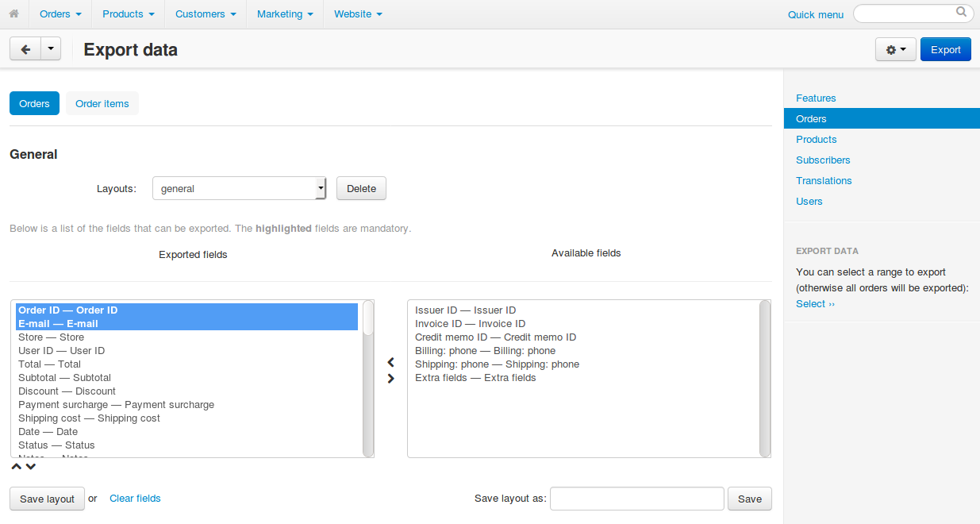Click the blue Export button

point(946,49)
